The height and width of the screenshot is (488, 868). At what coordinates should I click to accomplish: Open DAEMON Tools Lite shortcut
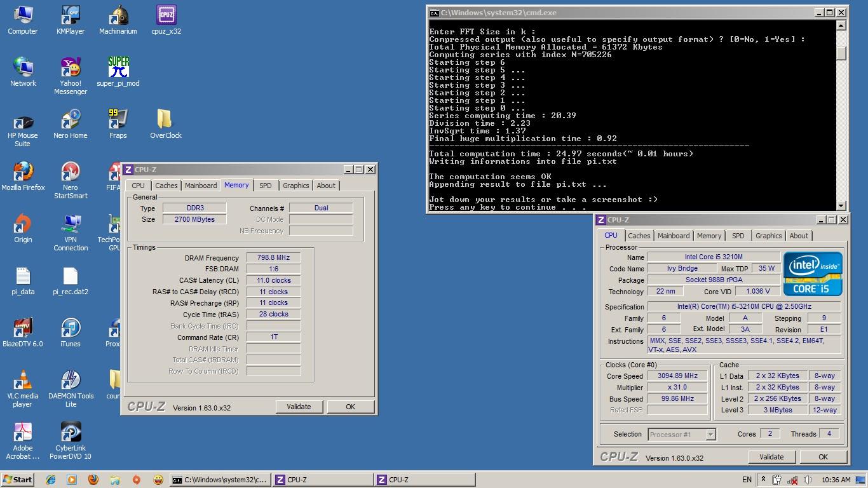(71, 389)
